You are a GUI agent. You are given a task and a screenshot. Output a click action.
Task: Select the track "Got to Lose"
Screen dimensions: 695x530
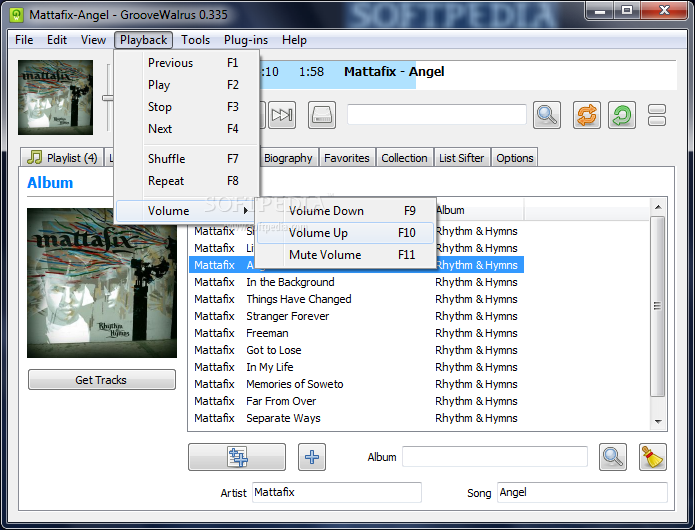tap(356, 350)
